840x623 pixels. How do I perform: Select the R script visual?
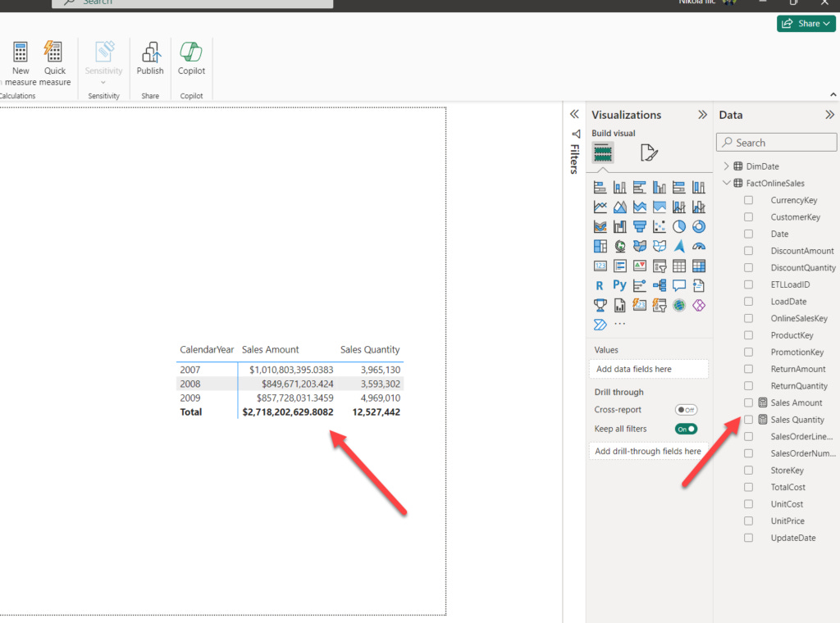(x=600, y=286)
